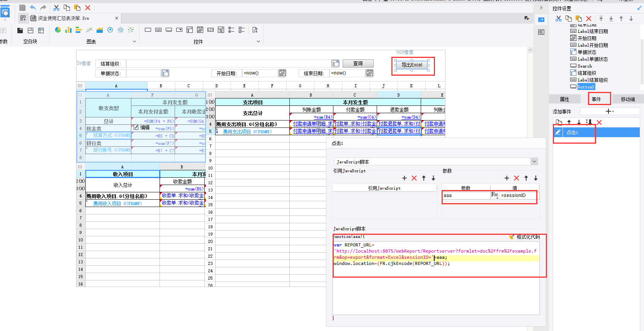The height and width of the screenshot is (331, 644).
Task: Open the F(x) value type dropdown
Action: pos(495,195)
